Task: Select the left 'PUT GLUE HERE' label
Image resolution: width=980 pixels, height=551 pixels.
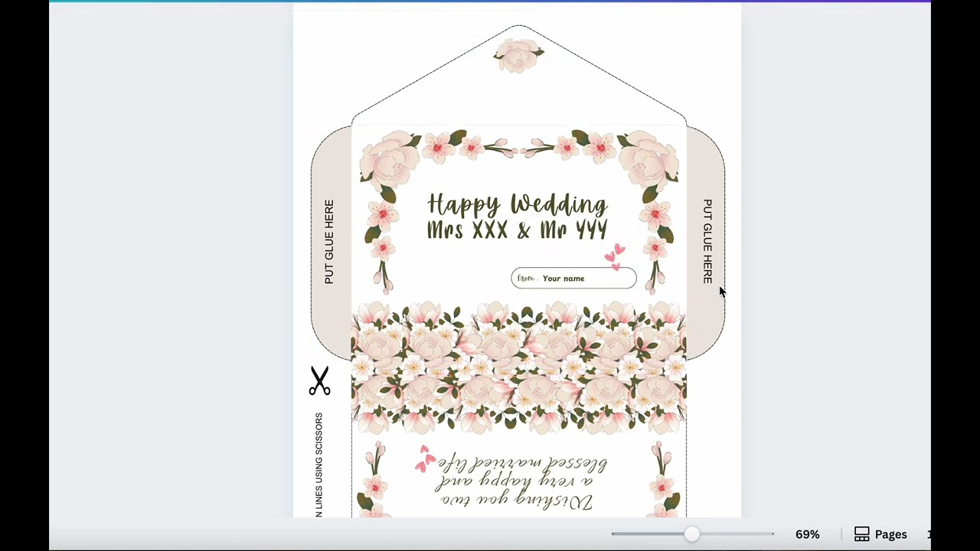Action: (329, 242)
